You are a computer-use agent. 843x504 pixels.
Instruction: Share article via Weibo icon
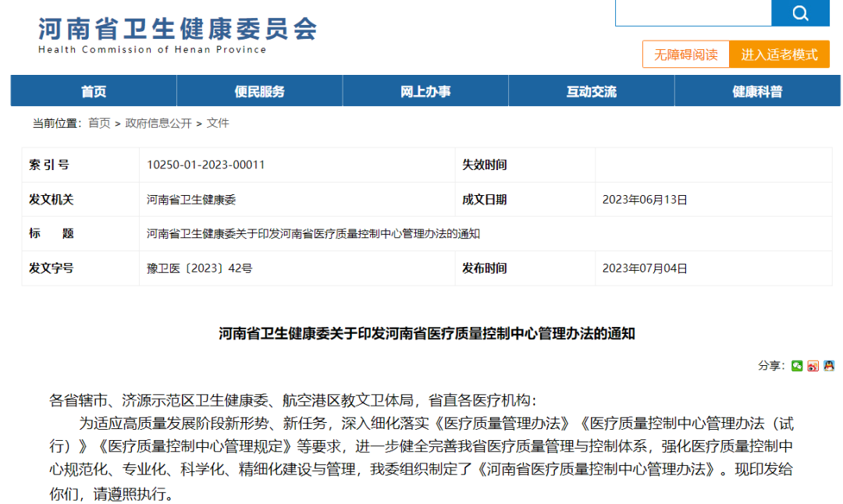[x=813, y=366]
